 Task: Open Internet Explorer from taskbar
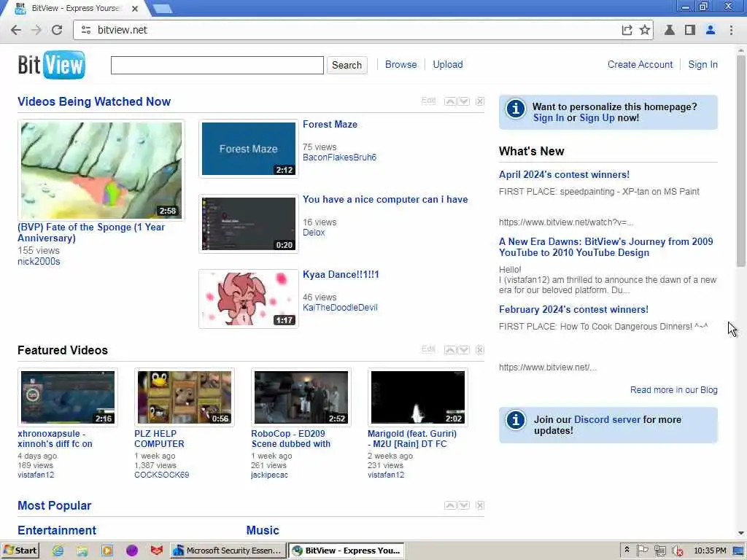pos(58,551)
